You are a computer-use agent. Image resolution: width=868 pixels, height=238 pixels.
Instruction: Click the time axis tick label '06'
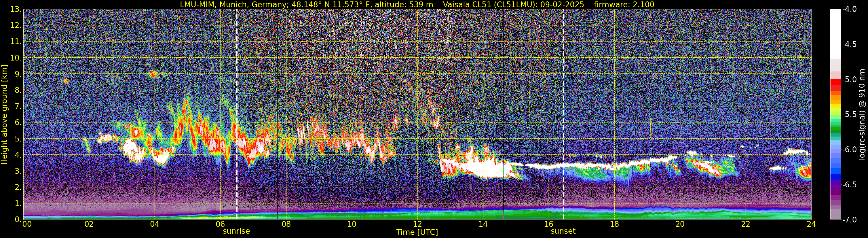click(220, 224)
